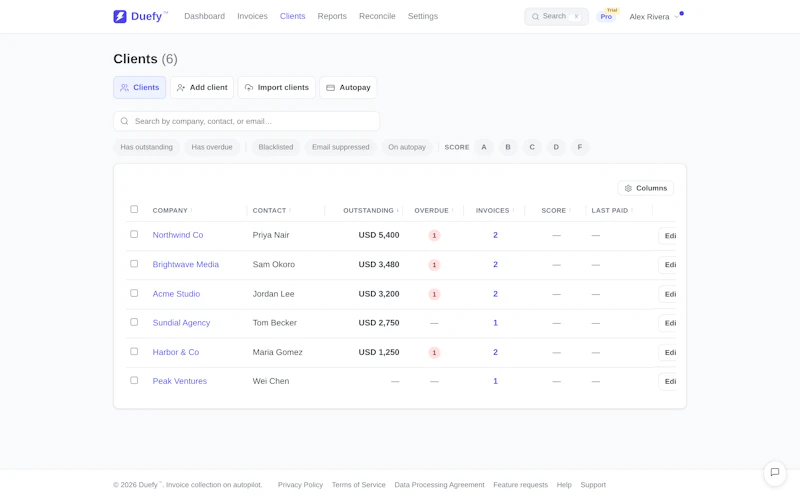Click the magnifier icon in client search
The width and height of the screenshot is (800, 500).
[x=124, y=121]
